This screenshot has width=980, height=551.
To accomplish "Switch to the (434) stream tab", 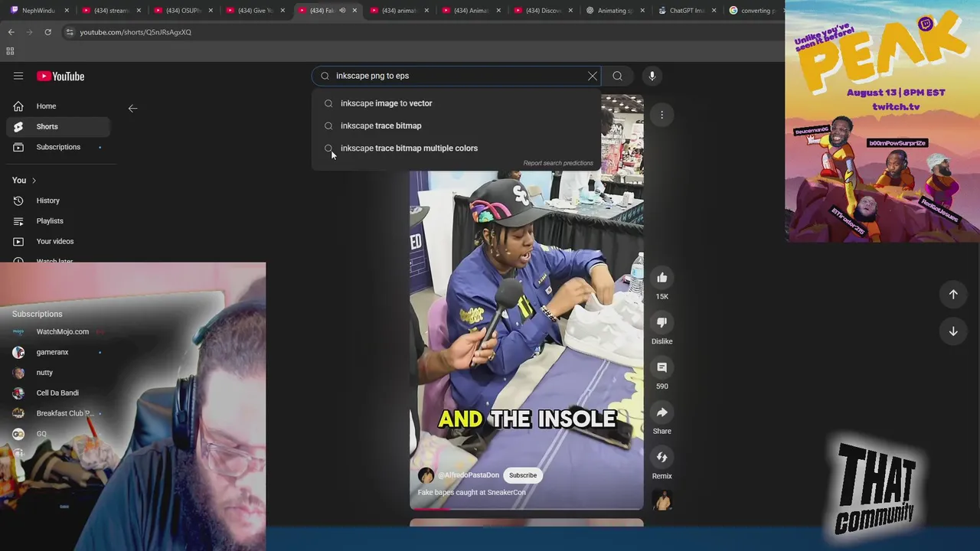I will point(110,11).
